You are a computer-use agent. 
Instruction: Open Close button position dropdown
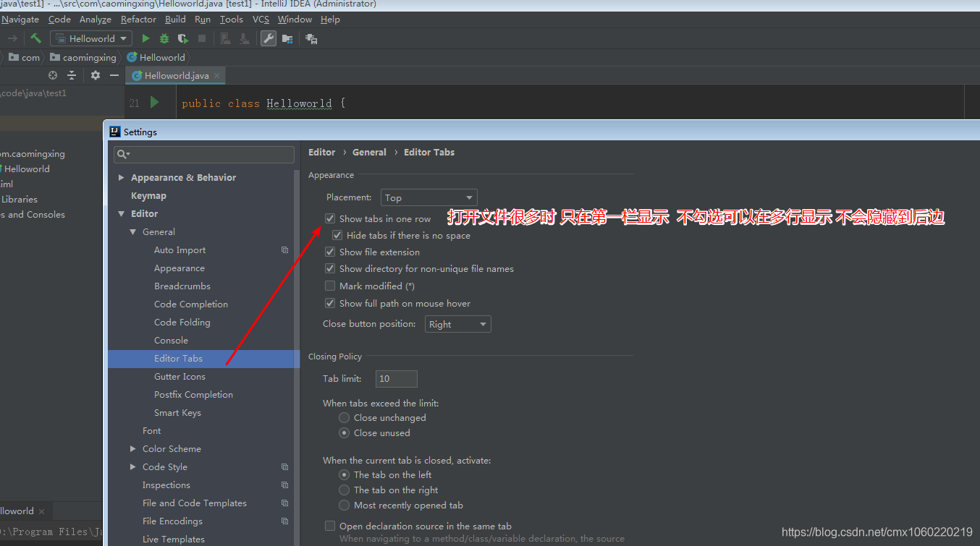tap(457, 324)
